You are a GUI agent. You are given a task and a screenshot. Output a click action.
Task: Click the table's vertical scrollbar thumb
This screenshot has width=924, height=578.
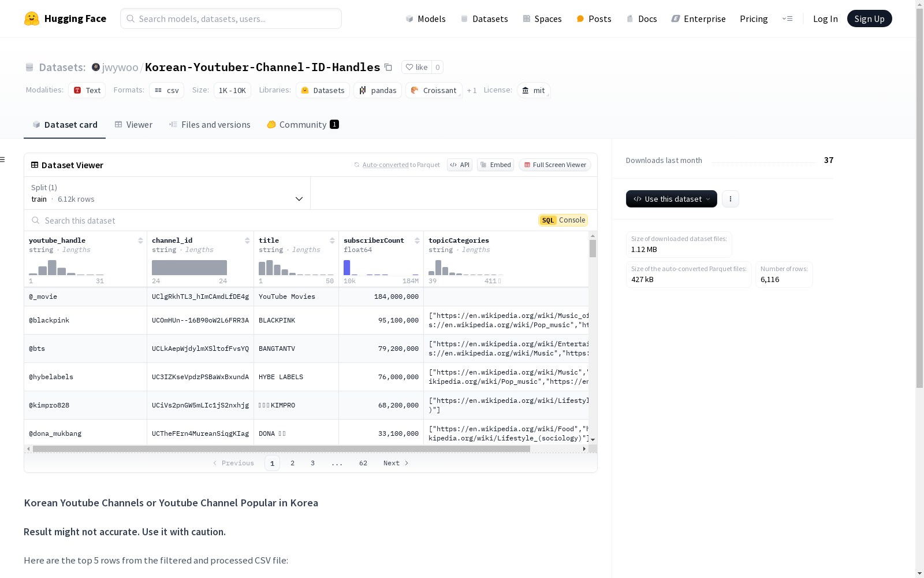click(x=593, y=249)
